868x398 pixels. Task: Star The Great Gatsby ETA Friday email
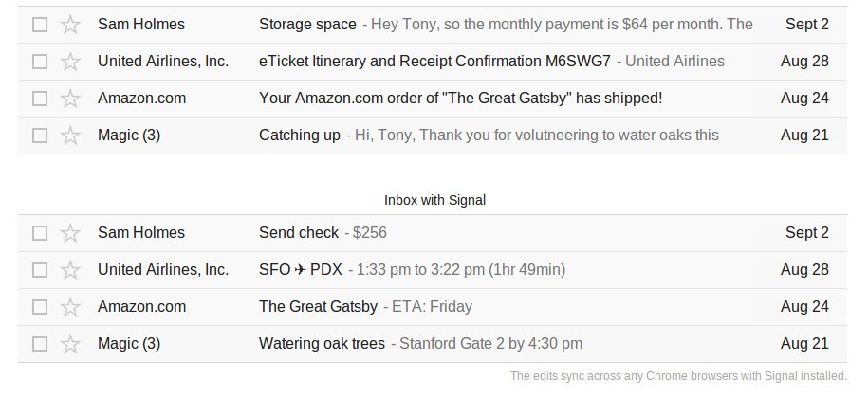70,307
